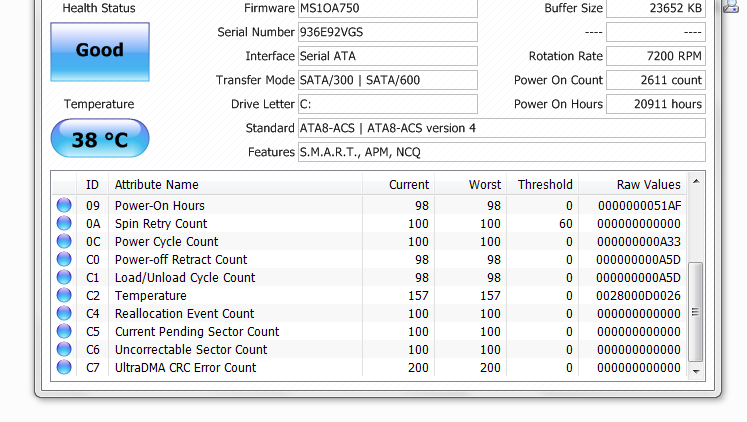
Task: Click the scroll up arrow of the attribute list
Action: (696, 181)
